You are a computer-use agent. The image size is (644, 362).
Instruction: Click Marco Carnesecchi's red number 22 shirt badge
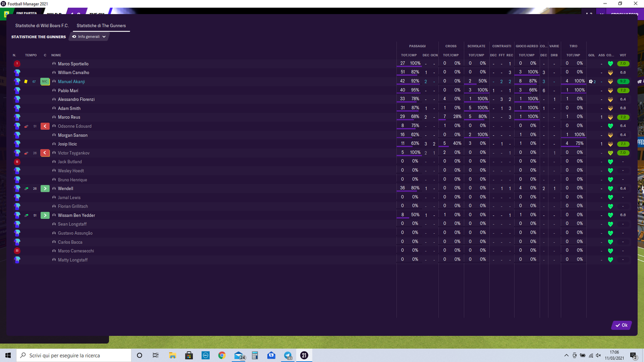pyautogui.click(x=17, y=251)
